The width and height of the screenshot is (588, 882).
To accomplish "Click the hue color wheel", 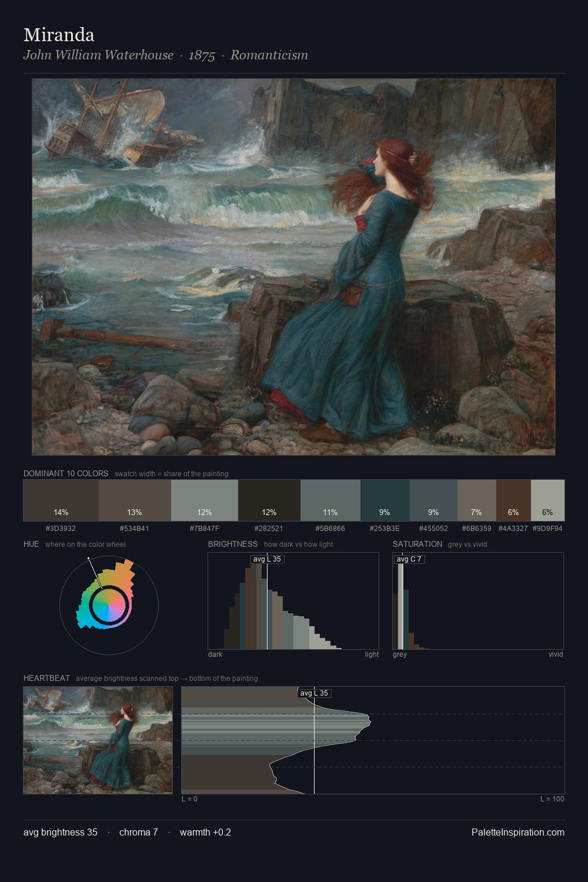I will tap(109, 605).
